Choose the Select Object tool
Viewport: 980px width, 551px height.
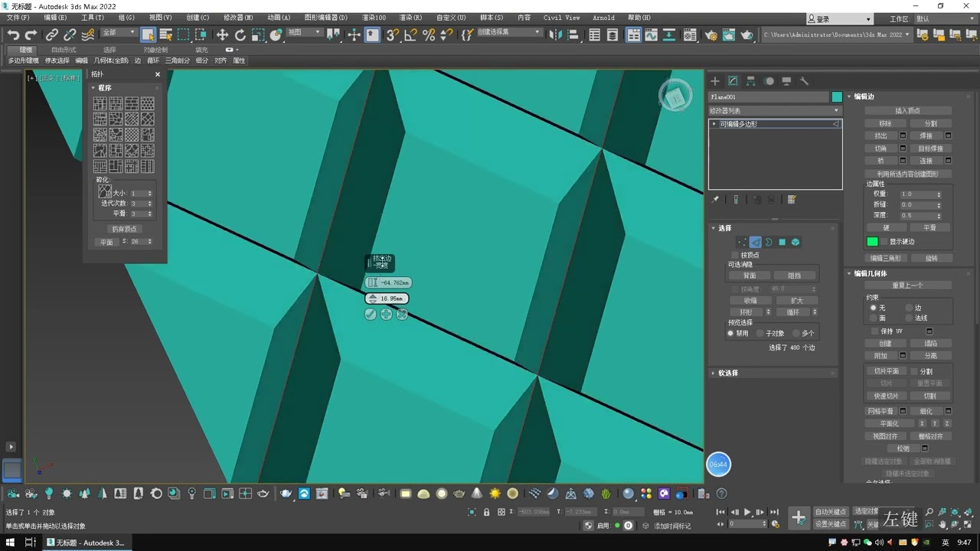tap(149, 34)
